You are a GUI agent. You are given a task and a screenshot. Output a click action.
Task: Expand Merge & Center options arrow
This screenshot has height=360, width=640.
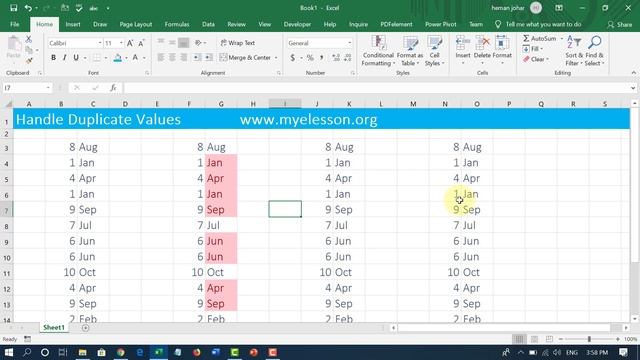(276, 58)
